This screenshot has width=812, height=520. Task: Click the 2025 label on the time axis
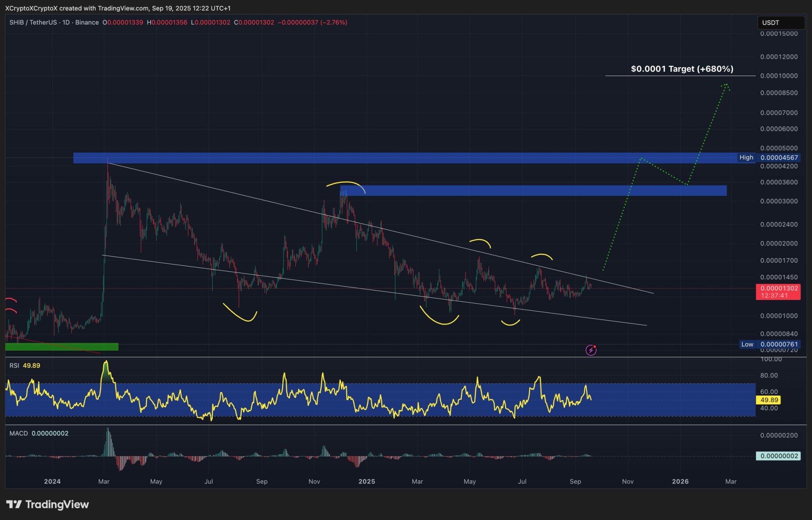point(367,481)
